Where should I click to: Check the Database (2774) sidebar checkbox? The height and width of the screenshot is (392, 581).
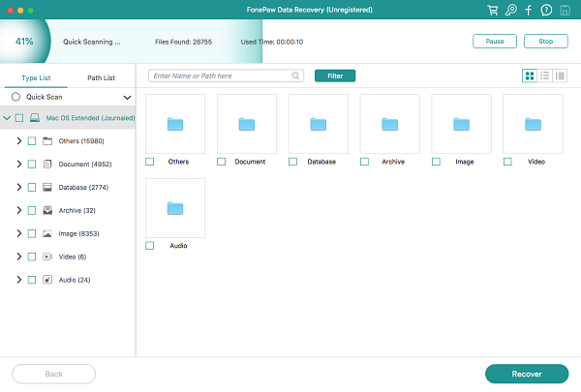pos(32,187)
